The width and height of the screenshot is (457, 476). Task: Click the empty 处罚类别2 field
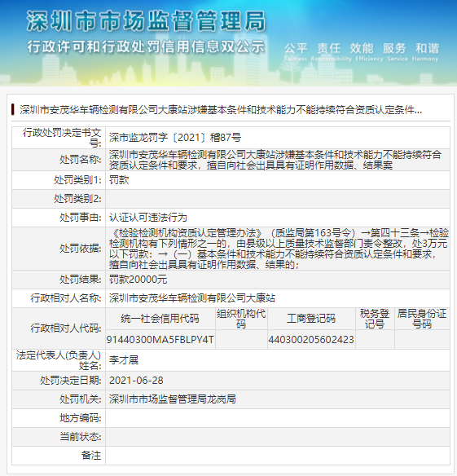point(278,199)
